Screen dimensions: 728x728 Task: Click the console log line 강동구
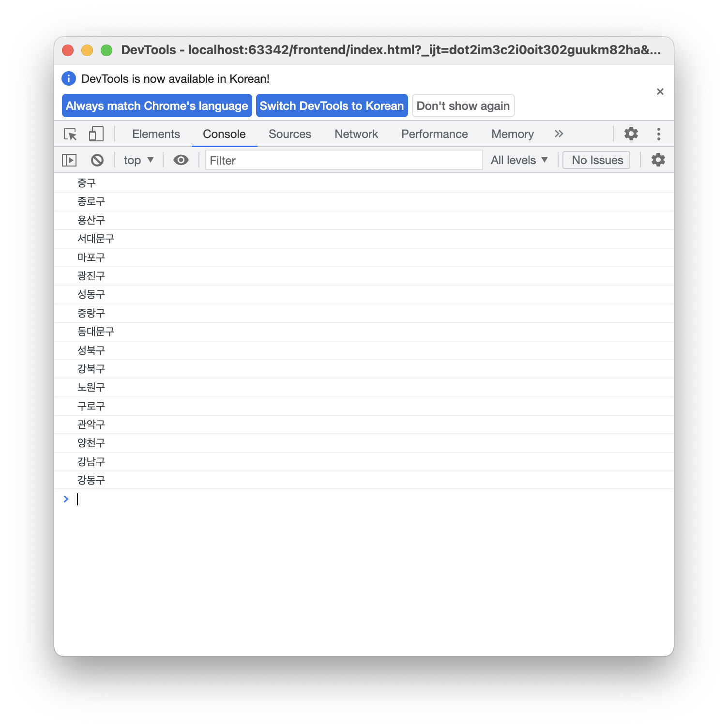364,480
